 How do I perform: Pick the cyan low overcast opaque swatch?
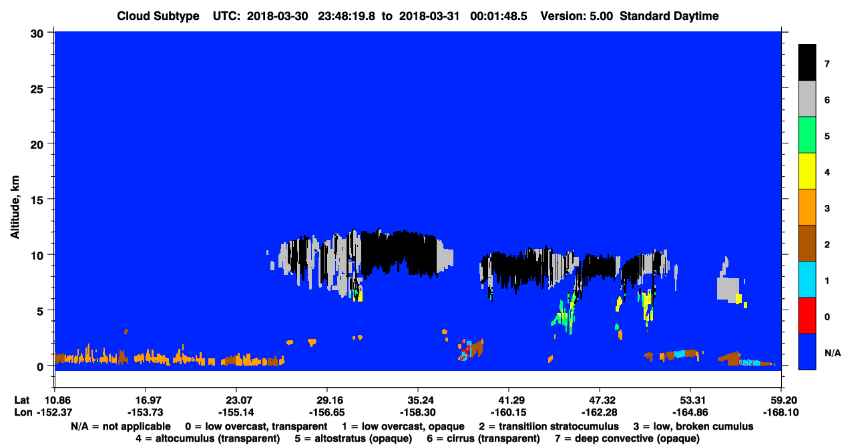coord(807,280)
